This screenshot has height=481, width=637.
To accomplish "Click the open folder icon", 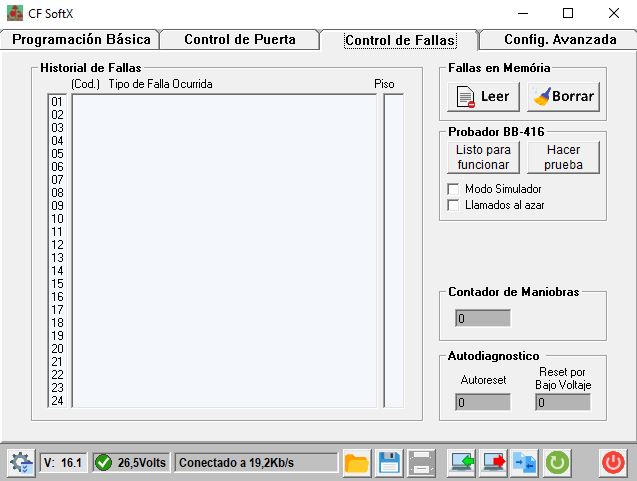I will [x=356, y=463].
